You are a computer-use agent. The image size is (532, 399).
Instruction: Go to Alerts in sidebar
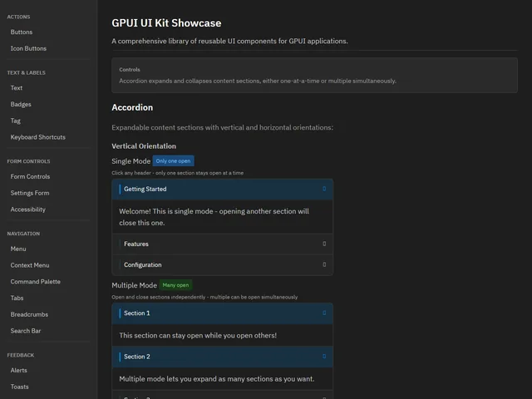click(18, 370)
